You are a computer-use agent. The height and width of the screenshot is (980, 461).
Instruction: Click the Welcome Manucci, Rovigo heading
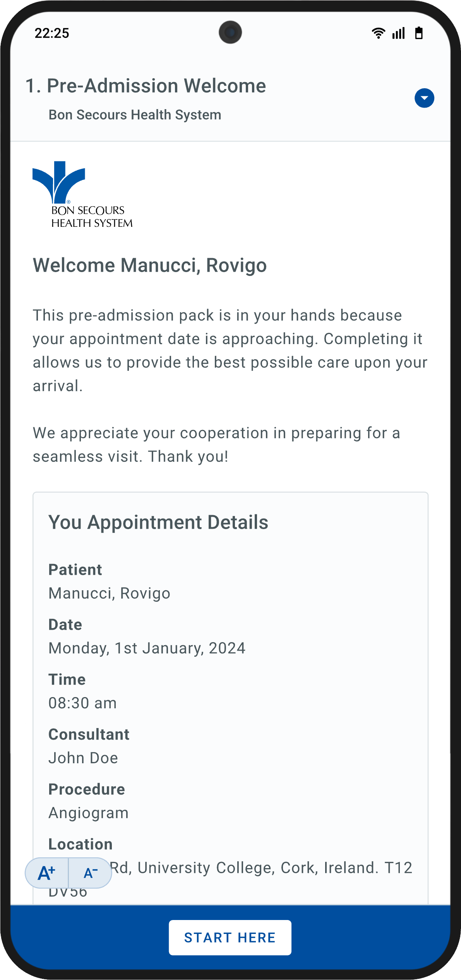pyautogui.click(x=150, y=266)
